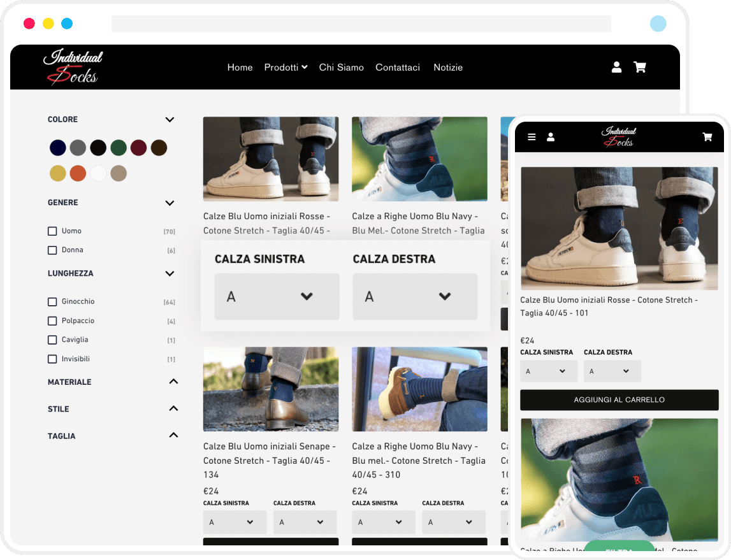Pick the navy blue color swatch filter
The height and width of the screenshot is (560, 731).
pyautogui.click(x=57, y=147)
